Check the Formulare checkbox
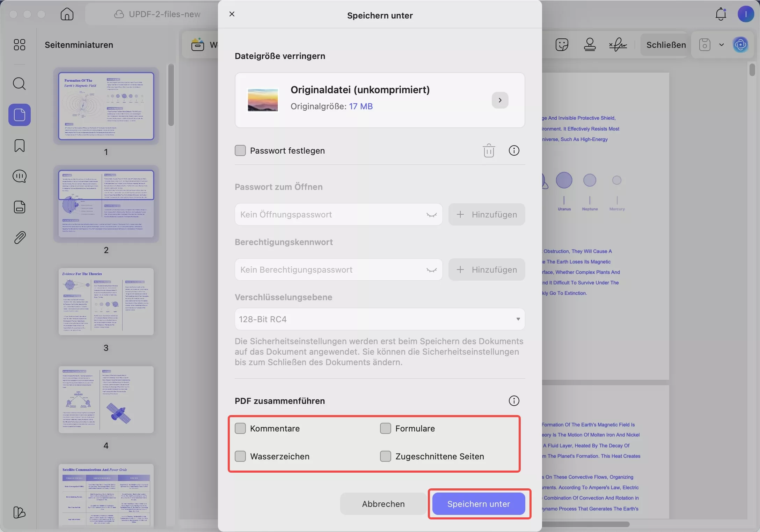Viewport: 760px width, 532px height. (x=386, y=428)
